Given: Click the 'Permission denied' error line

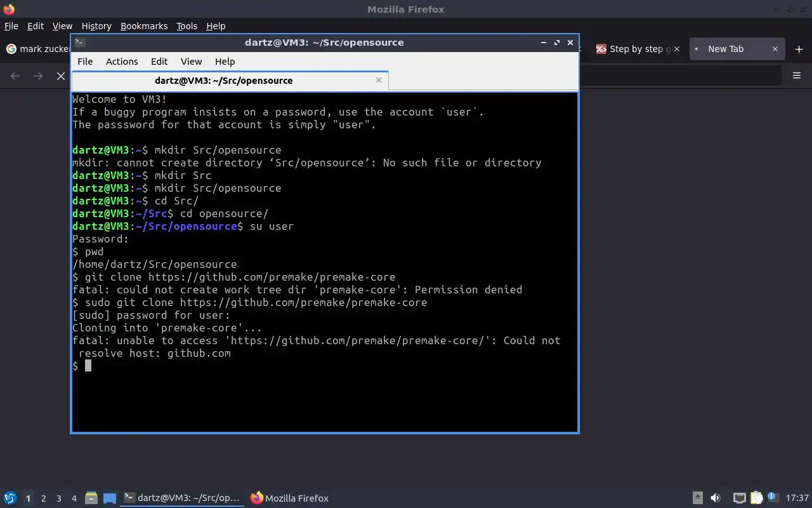Looking at the screenshot, I should 298,290.
